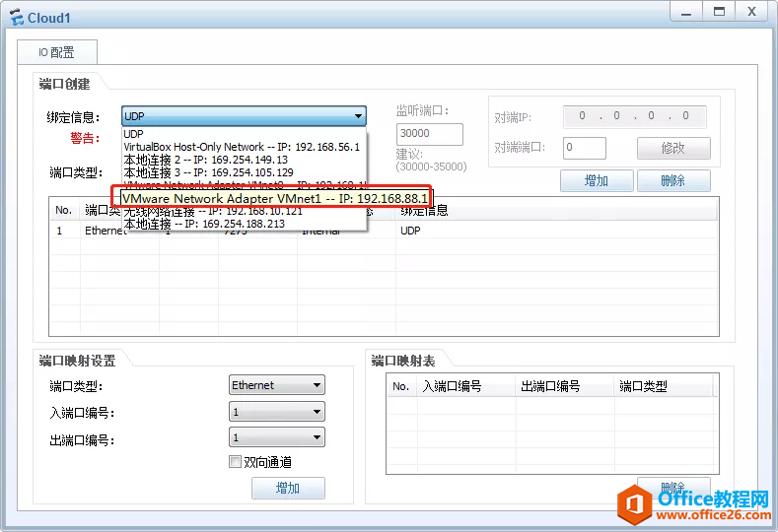The height and width of the screenshot is (532, 778).
Task: Open the 绑定信息 binding dropdown showing UDP
Action: click(x=244, y=116)
